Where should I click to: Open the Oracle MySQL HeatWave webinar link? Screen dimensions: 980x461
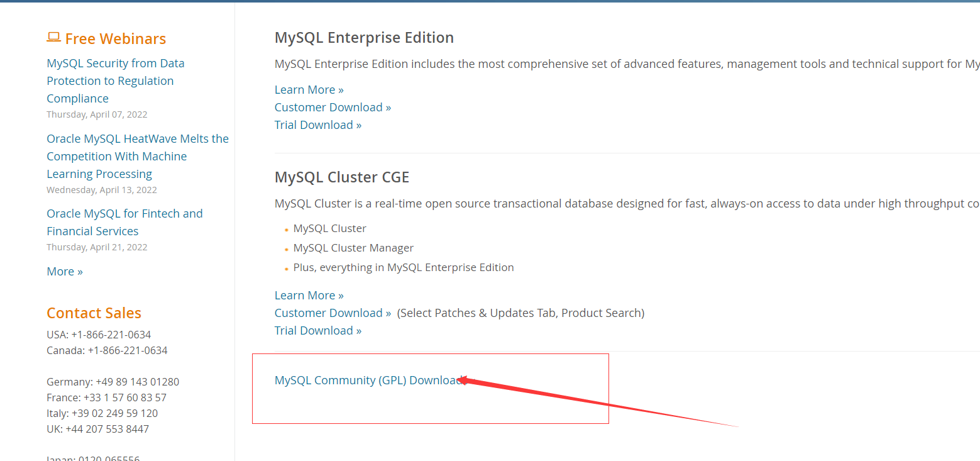click(138, 156)
